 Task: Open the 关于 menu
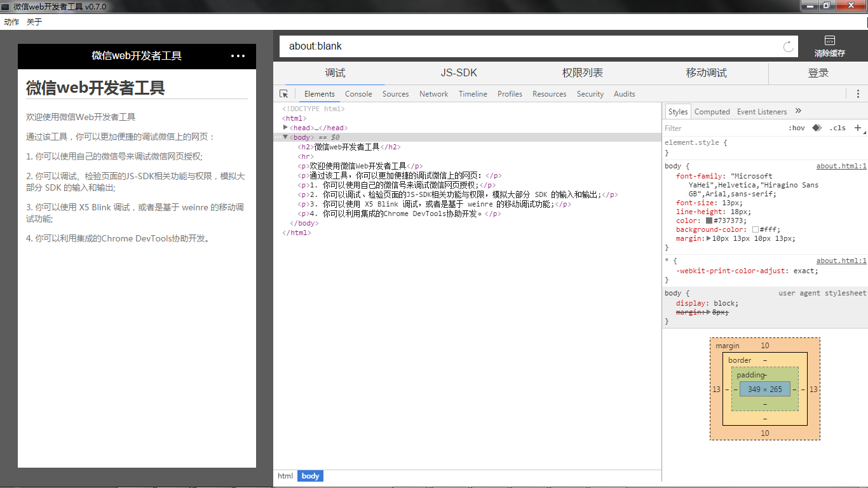(34, 22)
